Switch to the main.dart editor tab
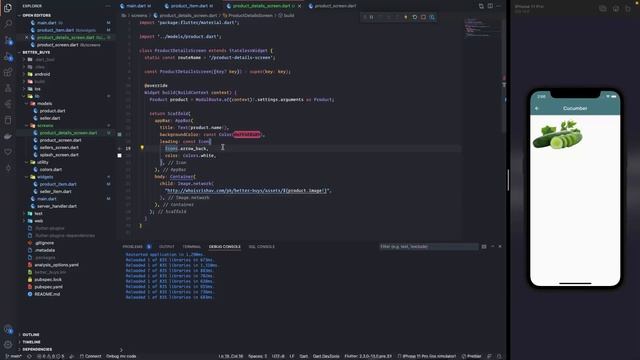The width and height of the screenshot is (640, 360). pyautogui.click(x=137, y=6)
